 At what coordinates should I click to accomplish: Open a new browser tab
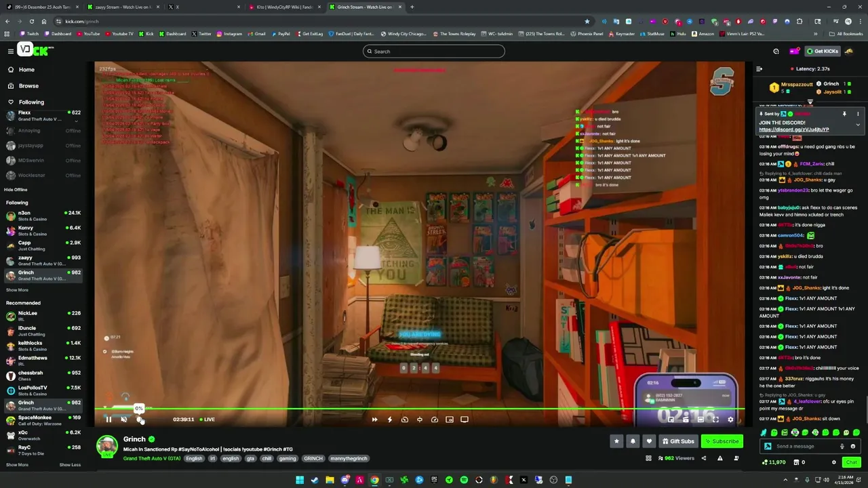[412, 7]
